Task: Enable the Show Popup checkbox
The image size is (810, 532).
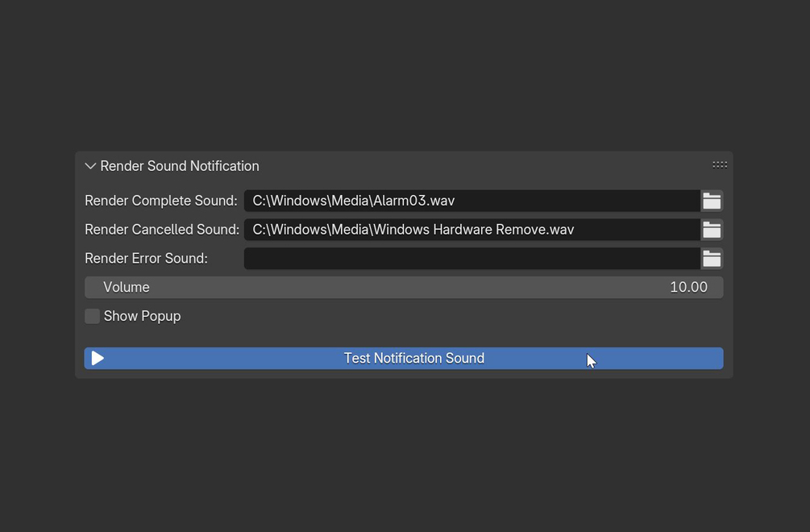Action: pyautogui.click(x=93, y=316)
